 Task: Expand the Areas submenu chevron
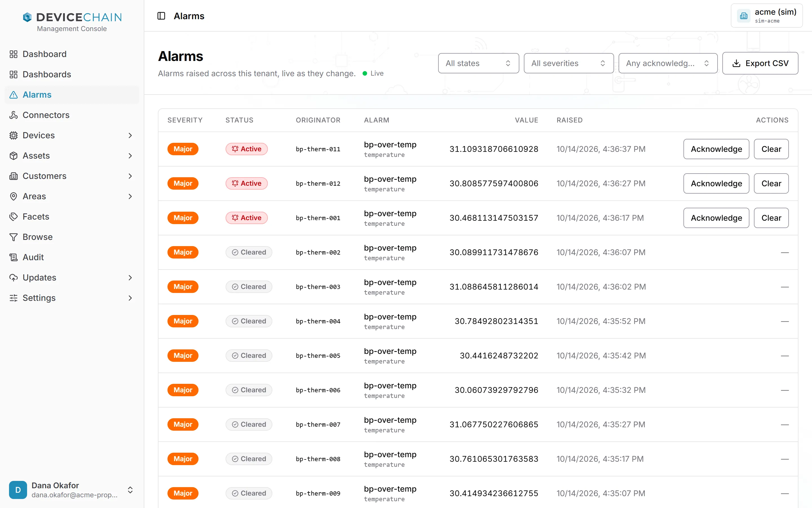[x=130, y=196]
